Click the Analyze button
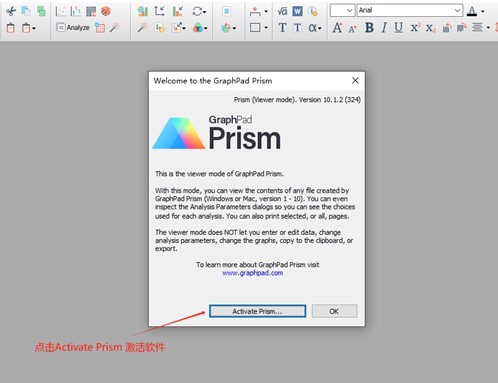 point(73,28)
